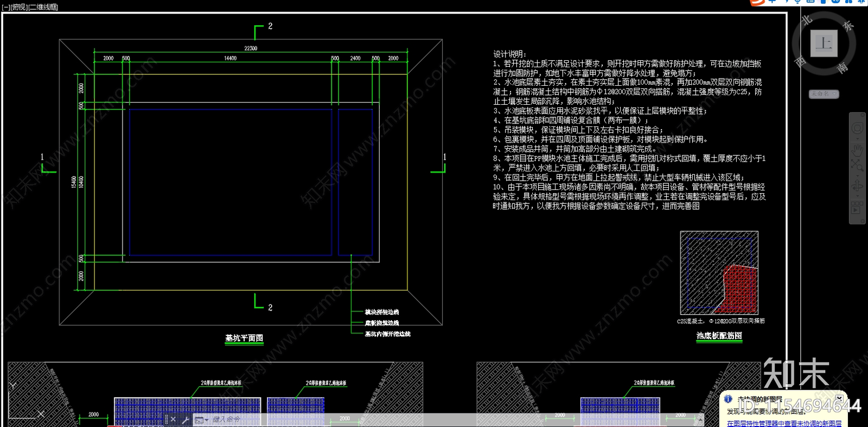Click the 2400 dimension text
Screen dimensions: 868x427
click(x=355, y=58)
